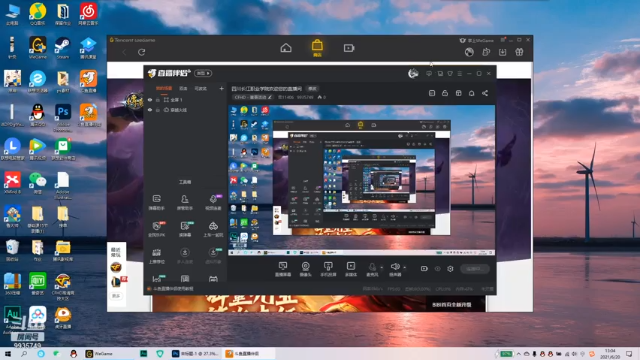640x360 pixels.
Task: Open the message icon in streaming title bar
Action: (429, 73)
